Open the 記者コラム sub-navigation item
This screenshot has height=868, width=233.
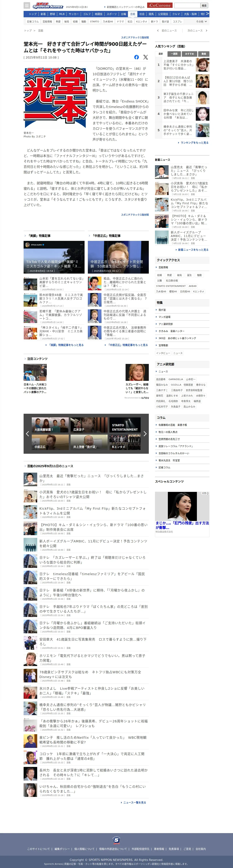click(x=33, y=22)
